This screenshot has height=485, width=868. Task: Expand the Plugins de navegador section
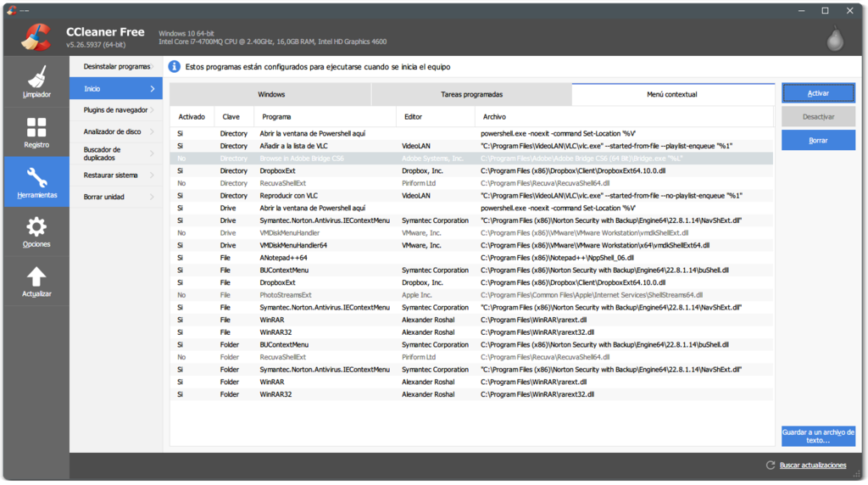point(116,110)
